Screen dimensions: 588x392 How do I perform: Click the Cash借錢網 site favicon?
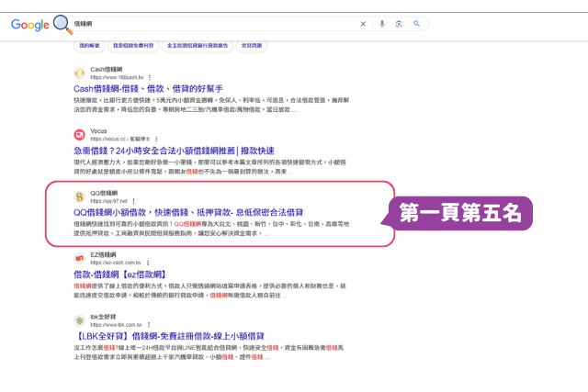[x=80, y=73]
